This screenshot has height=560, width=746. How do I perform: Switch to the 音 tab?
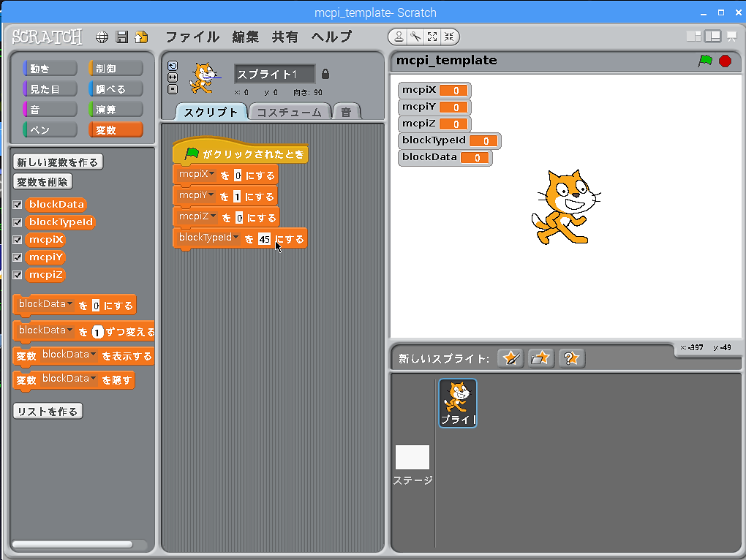coord(347,112)
